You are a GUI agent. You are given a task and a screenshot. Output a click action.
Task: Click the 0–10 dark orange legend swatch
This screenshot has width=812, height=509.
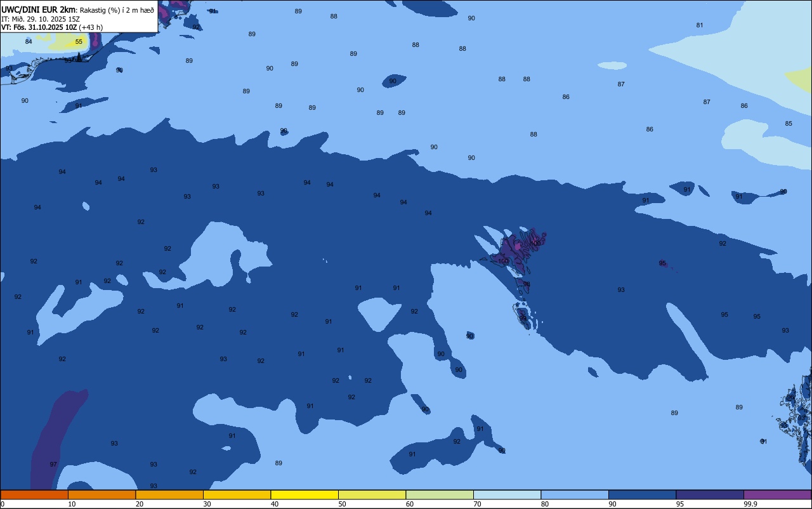pyautogui.click(x=34, y=494)
